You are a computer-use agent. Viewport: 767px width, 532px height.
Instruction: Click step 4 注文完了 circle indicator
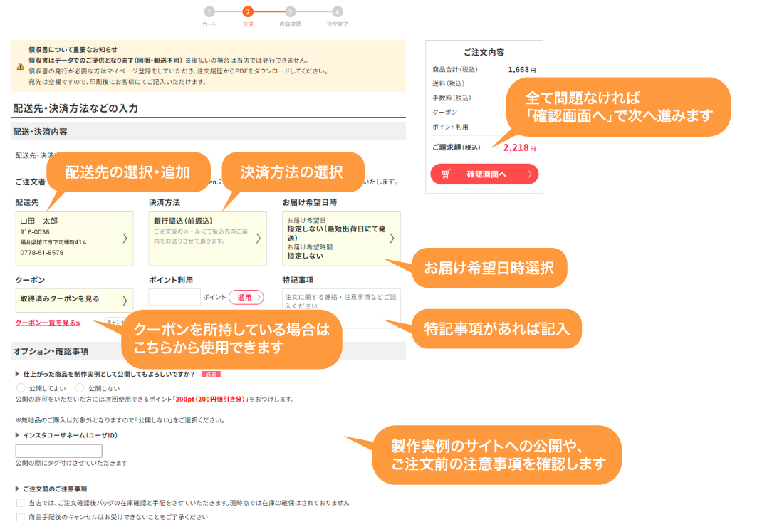pyautogui.click(x=338, y=11)
